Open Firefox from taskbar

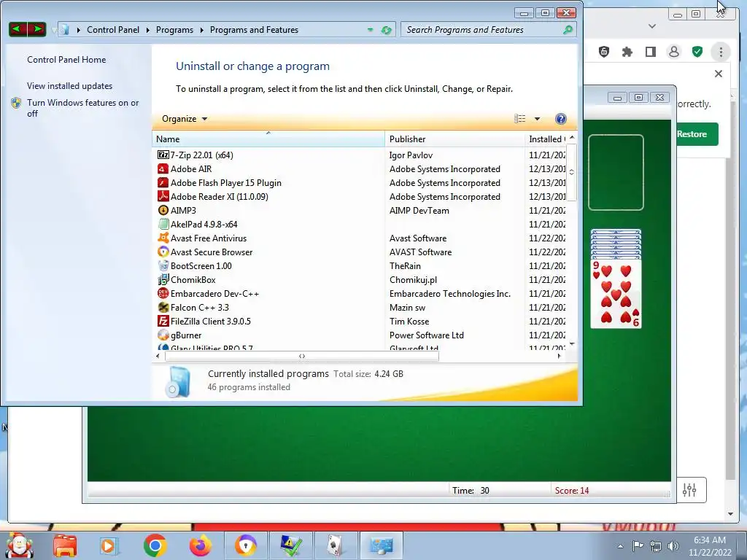[201, 545]
